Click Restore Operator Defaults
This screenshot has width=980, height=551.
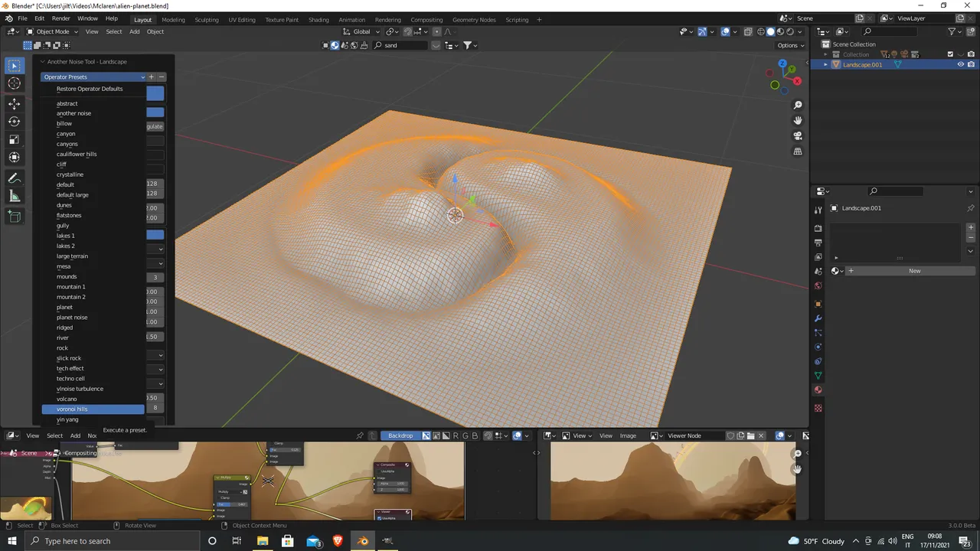click(x=90, y=89)
